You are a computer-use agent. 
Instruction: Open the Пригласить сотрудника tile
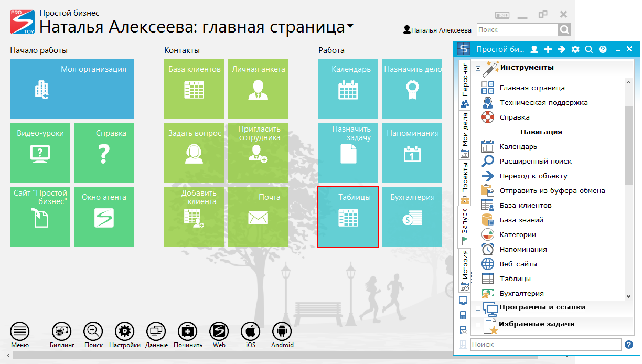258,153
